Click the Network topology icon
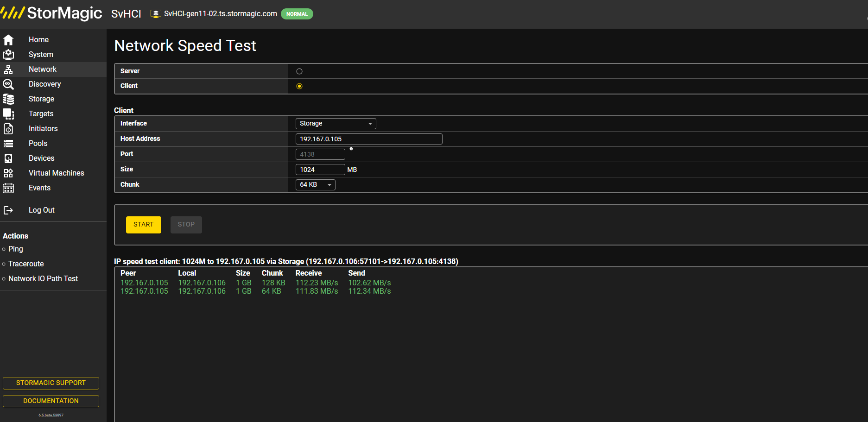The width and height of the screenshot is (868, 422). (8, 69)
